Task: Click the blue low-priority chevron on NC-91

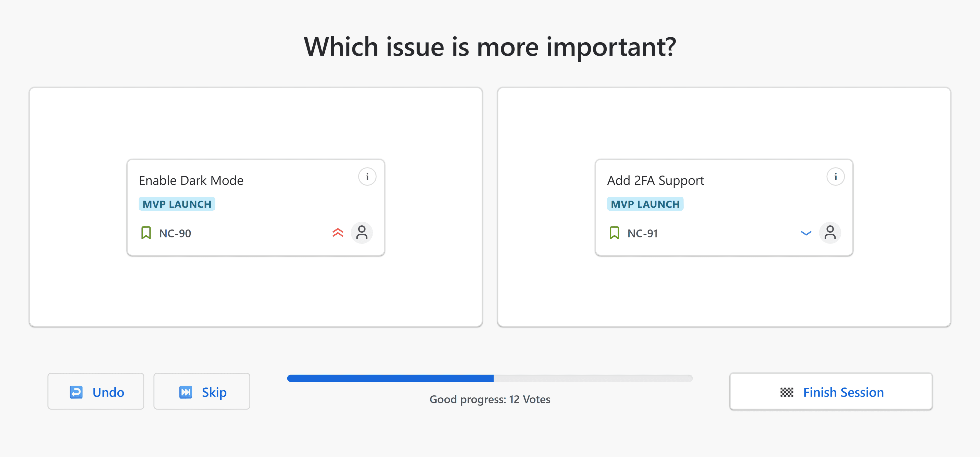Action: click(x=806, y=233)
